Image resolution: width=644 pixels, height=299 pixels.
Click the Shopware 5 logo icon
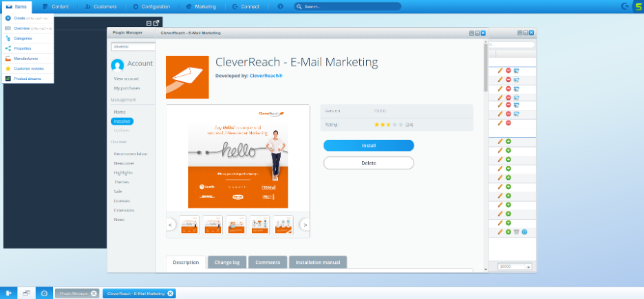tap(638, 7)
